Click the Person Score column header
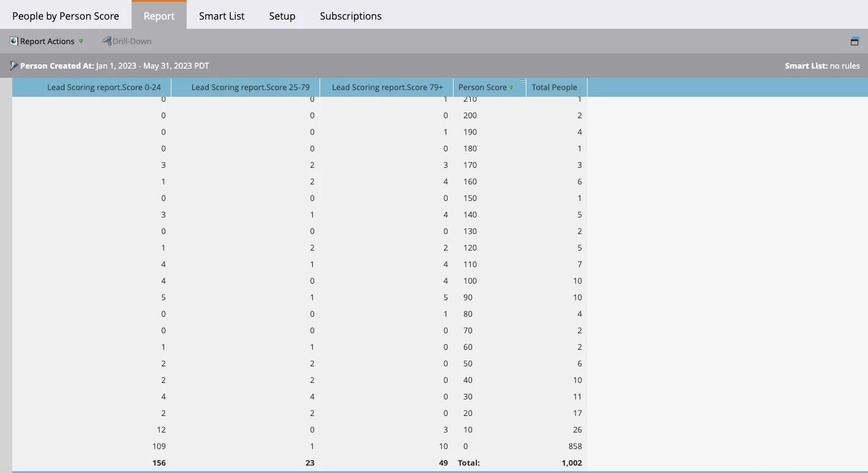868x473 pixels. [490, 87]
